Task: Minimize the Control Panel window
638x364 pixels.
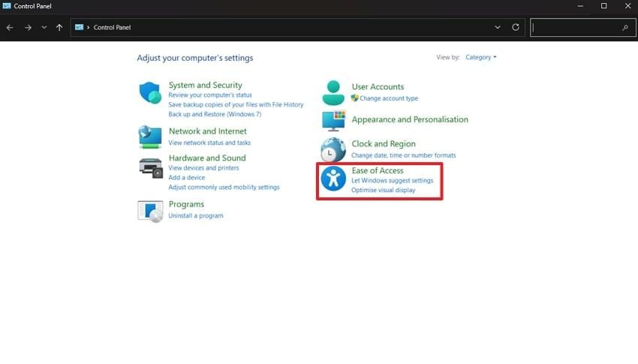Action: tap(580, 6)
